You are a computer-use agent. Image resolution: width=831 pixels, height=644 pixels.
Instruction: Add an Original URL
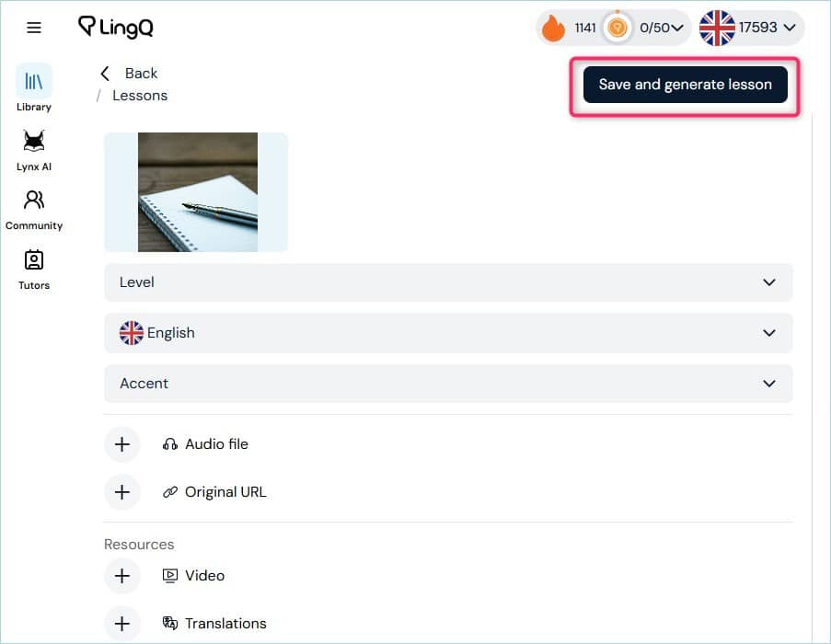(122, 492)
